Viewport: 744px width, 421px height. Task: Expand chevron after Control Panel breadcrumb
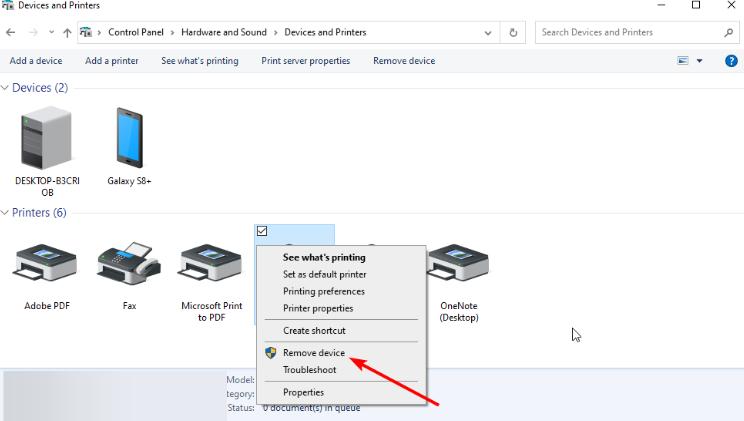(172, 32)
